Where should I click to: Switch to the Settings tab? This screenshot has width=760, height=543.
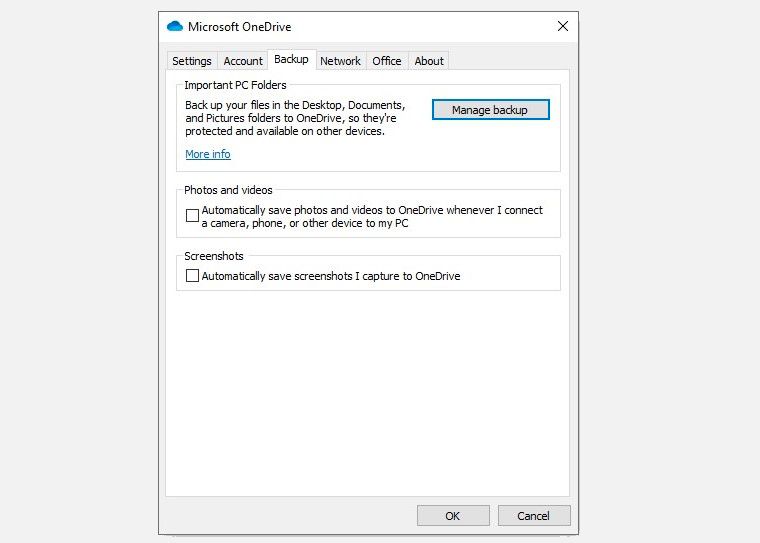pos(191,61)
